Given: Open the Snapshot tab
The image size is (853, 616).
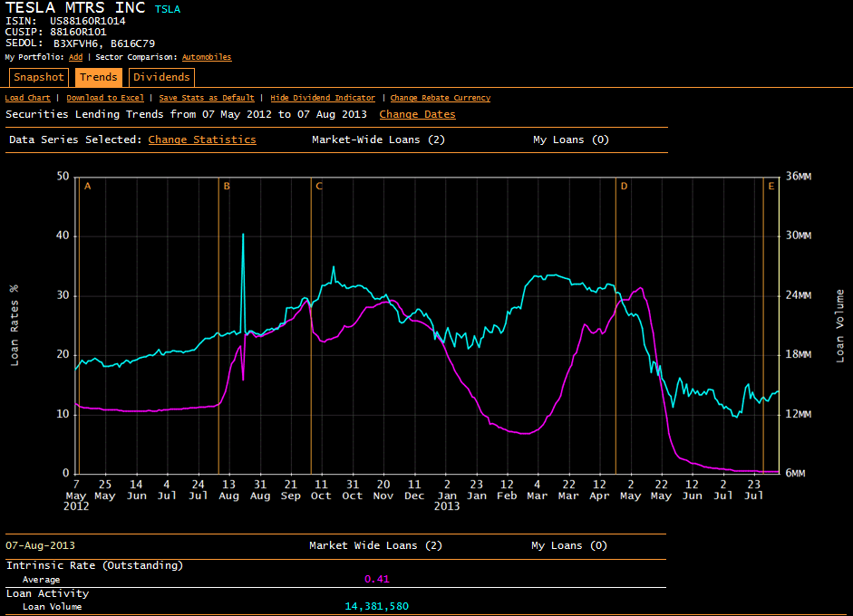Looking at the screenshot, I should point(39,77).
